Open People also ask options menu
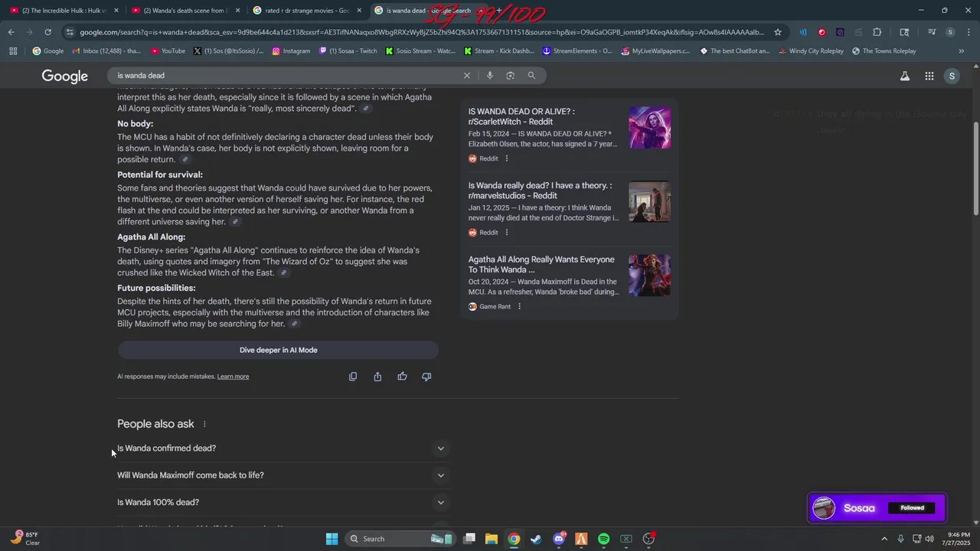The width and height of the screenshot is (980, 551). pyautogui.click(x=204, y=425)
